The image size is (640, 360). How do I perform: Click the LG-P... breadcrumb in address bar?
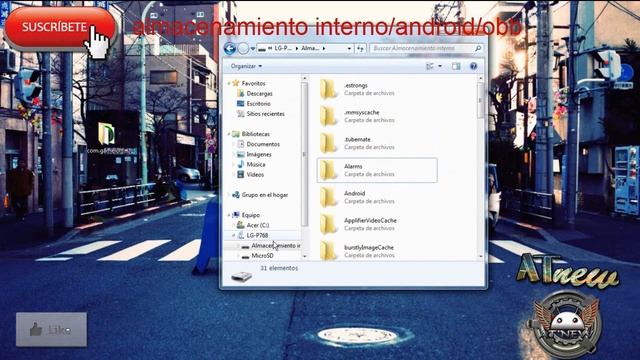(x=283, y=48)
